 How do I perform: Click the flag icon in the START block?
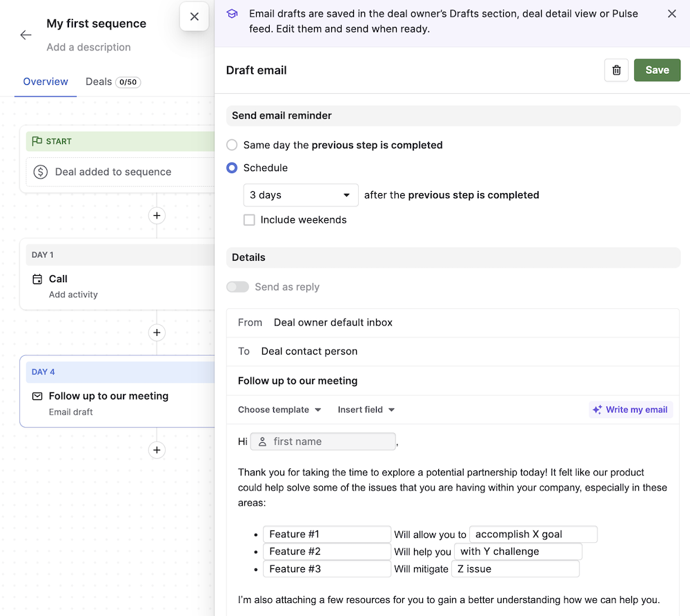pos(37,141)
